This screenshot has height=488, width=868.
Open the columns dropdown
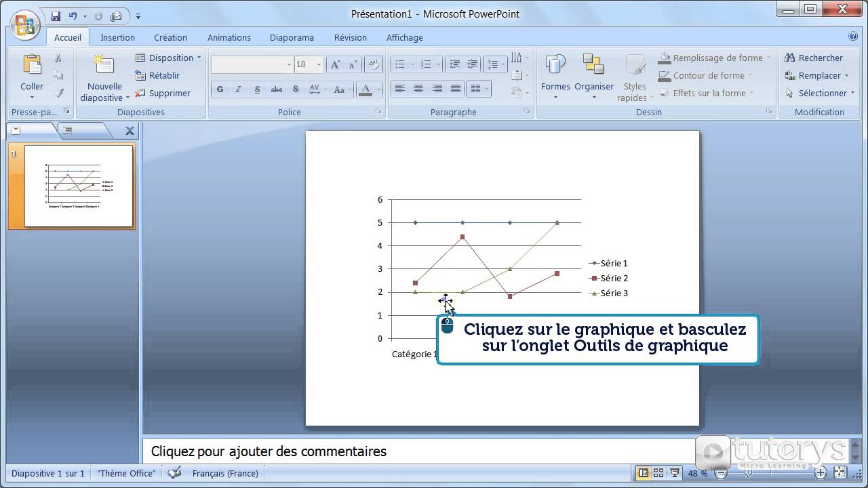(x=479, y=89)
